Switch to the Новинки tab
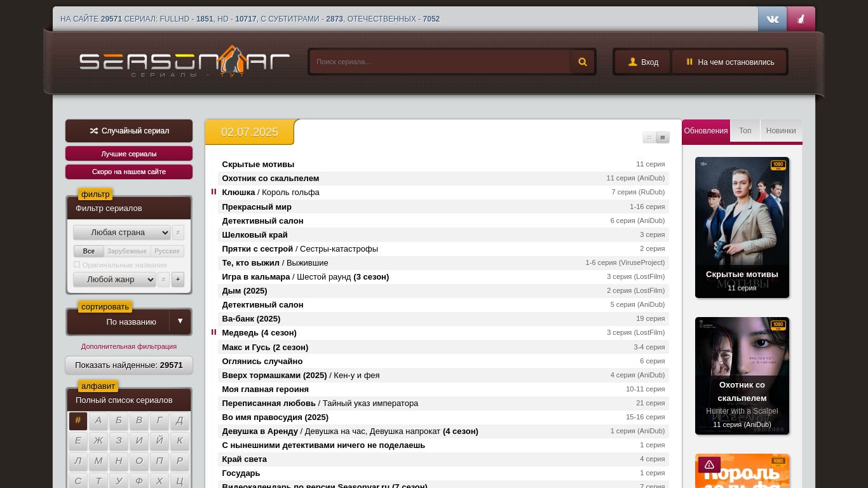The image size is (868, 488). pyautogui.click(x=781, y=131)
